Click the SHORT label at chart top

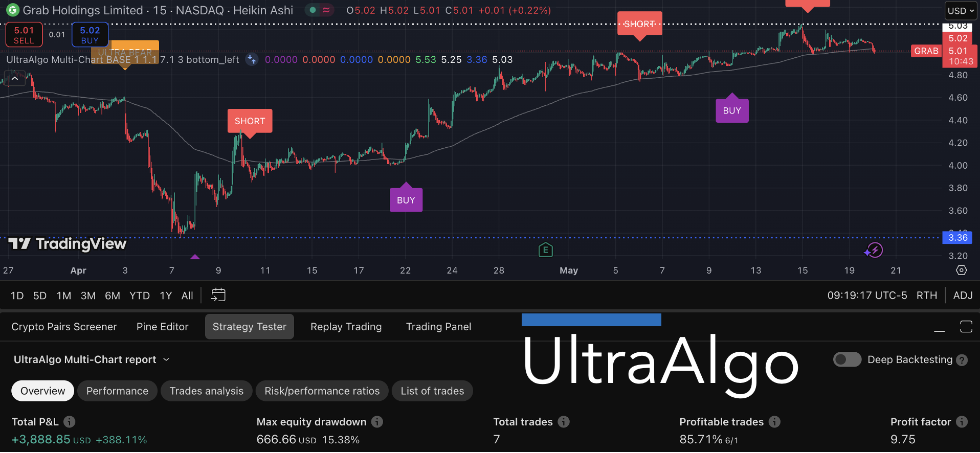(x=639, y=24)
